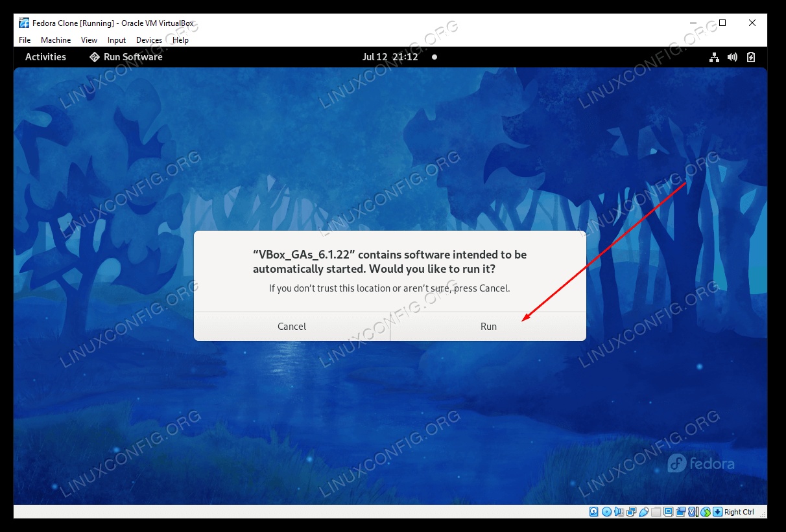Click the VirtualBox network adapters status icon
Screen dimensions: 786x532
point(631,512)
